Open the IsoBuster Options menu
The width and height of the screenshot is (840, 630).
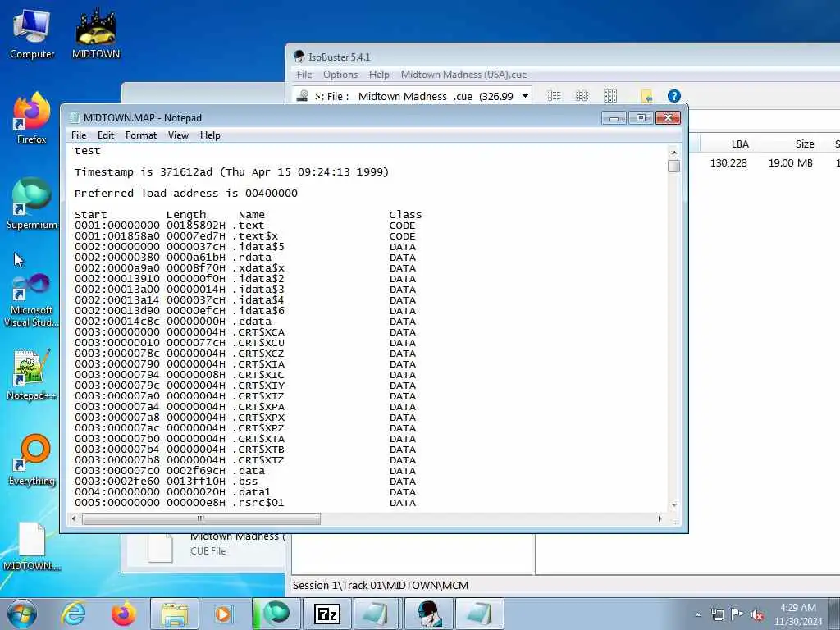point(340,75)
